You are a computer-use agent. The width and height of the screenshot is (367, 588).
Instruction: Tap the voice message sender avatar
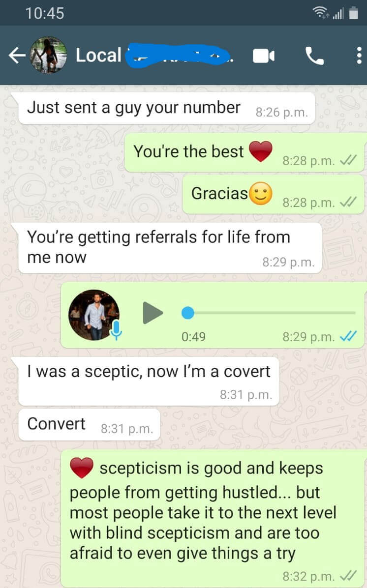[94, 315]
